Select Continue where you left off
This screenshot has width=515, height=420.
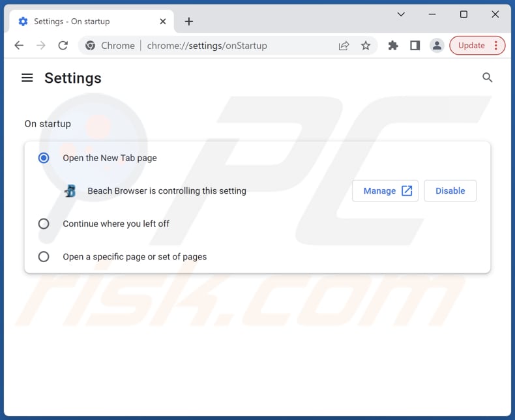click(44, 224)
